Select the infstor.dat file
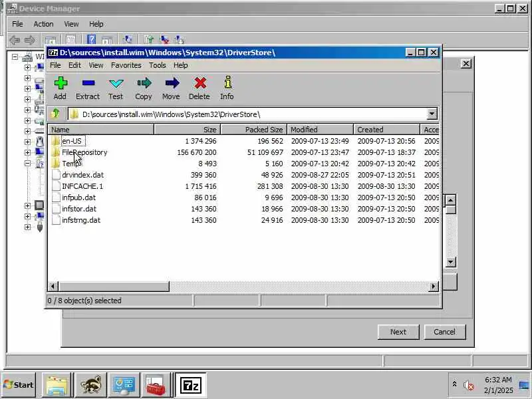The height and width of the screenshot is (399, 532). point(79,209)
